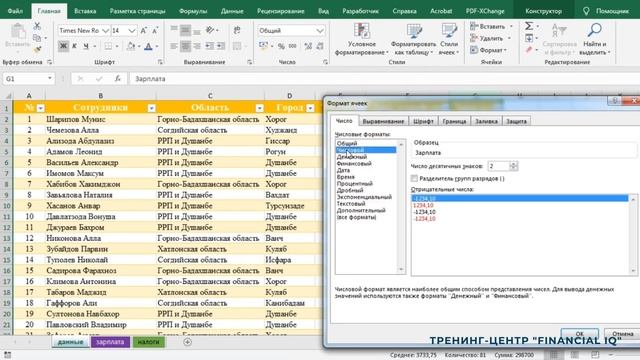Click the add new sheet plus icon
640x360 pixels.
tap(187, 342)
